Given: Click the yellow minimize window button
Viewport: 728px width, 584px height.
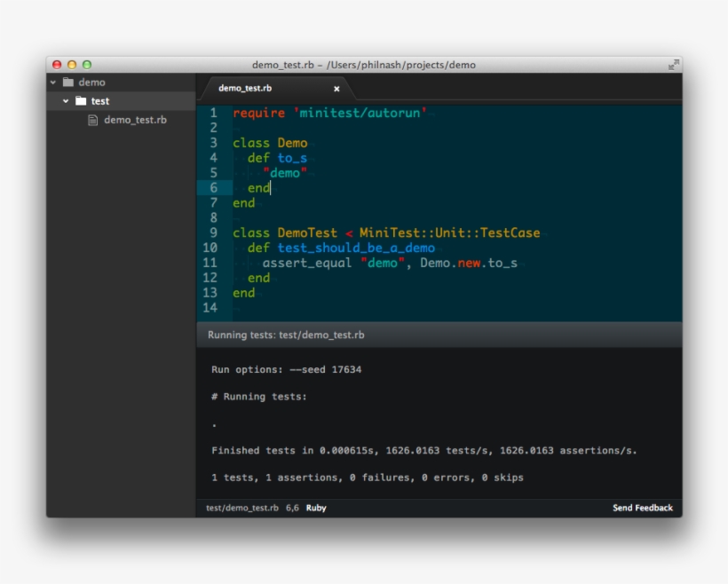Looking at the screenshot, I should (x=72, y=65).
